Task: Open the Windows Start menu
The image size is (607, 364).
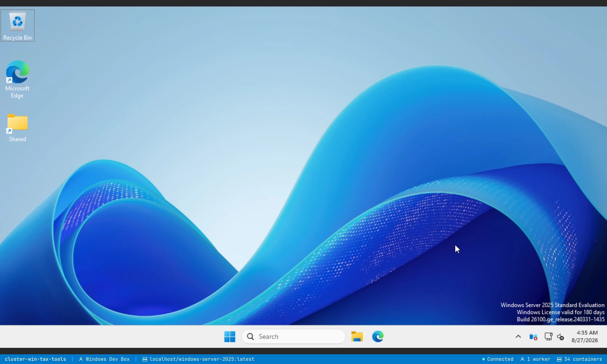Action: point(230,336)
